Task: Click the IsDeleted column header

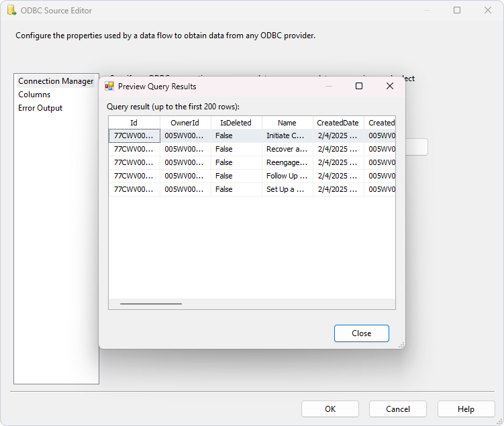Action: click(x=236, y=123)
